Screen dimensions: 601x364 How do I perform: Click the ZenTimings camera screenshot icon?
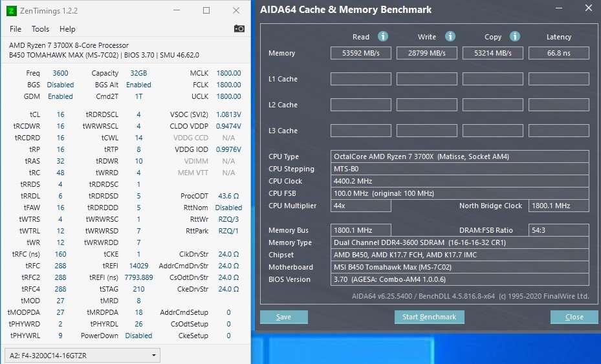coord(239,28)
